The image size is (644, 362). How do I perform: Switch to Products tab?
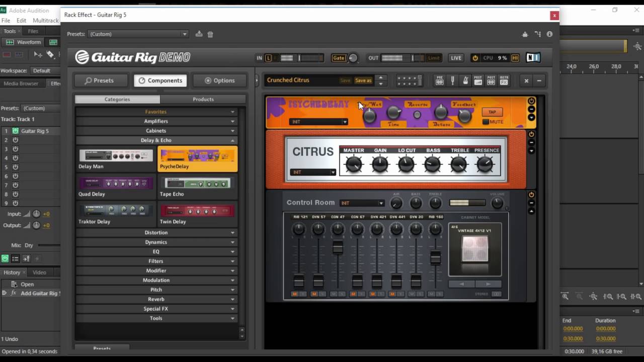click(203, 99)
